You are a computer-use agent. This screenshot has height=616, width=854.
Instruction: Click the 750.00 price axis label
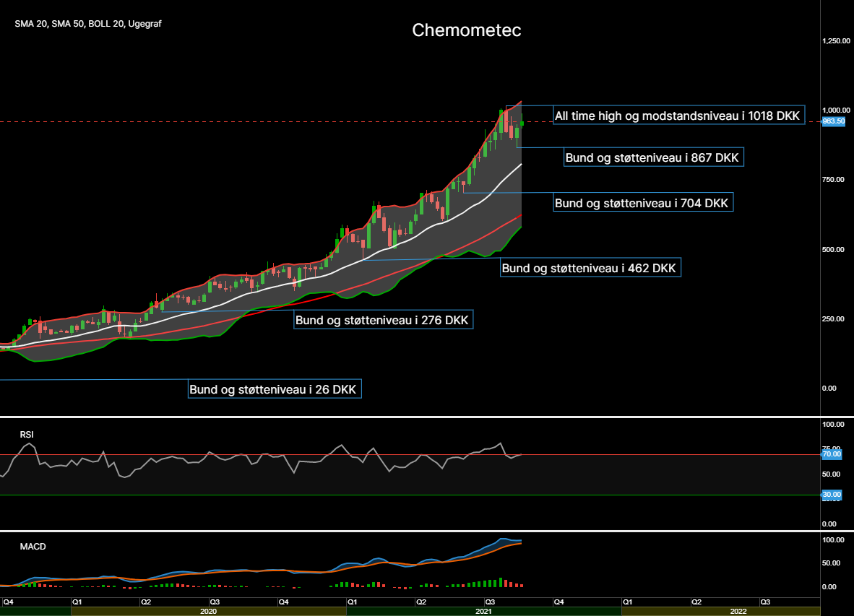[833, 180]
